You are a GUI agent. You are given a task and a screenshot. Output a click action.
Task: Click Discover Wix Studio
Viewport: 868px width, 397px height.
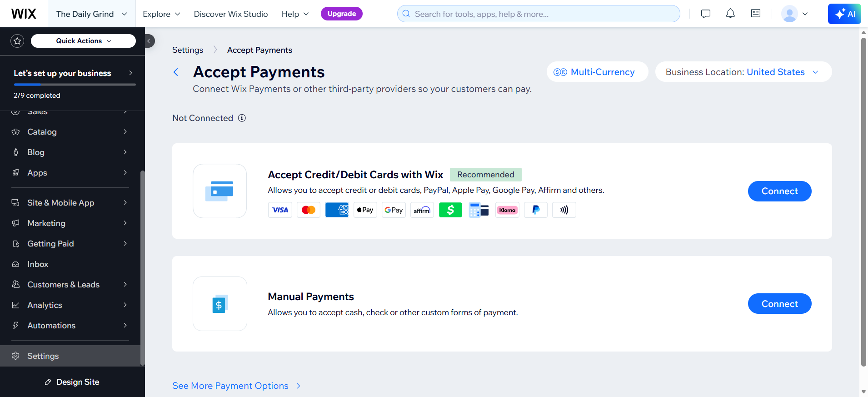(x=231, y=14)
